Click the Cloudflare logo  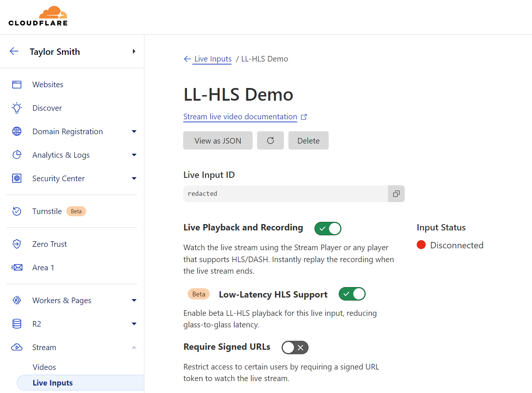(38, 16)
